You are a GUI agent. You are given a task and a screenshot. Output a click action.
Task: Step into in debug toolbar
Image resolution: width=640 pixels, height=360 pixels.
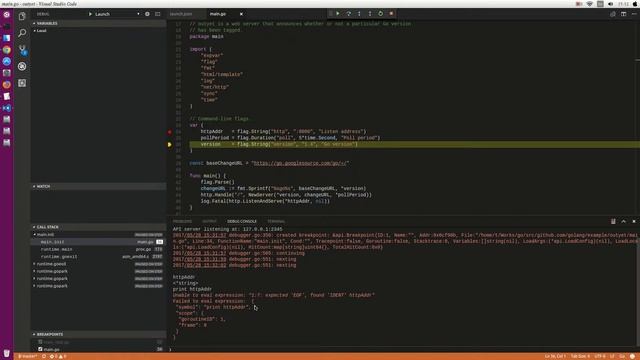click(359, 13)
